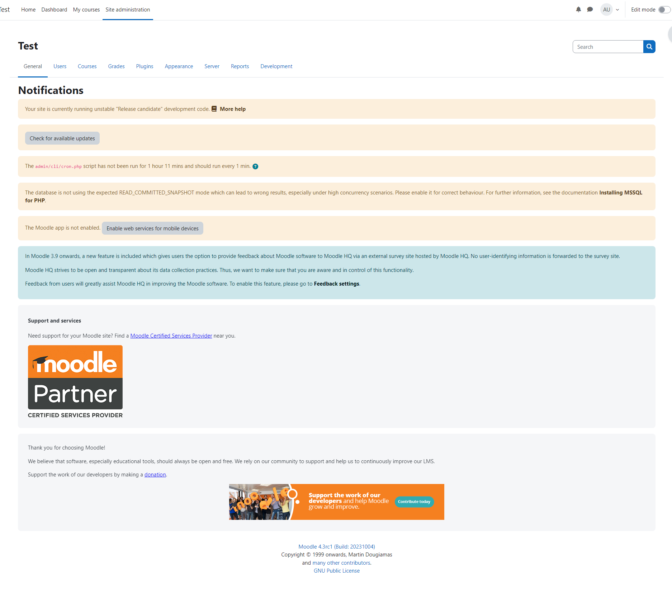Open the cron help question-mark icon
The width and height of the screenshot is (672, 616).
click(x=255, y=166)
